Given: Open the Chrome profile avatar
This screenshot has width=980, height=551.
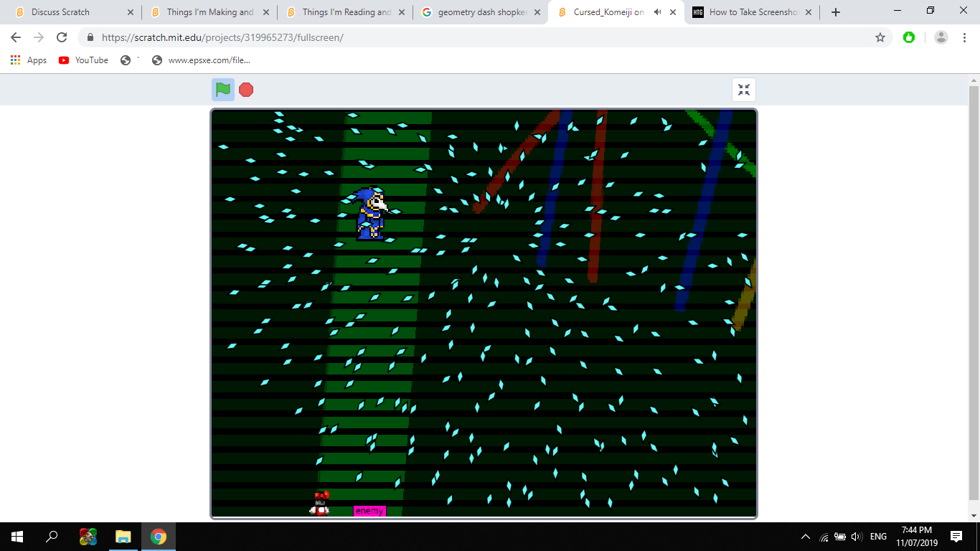Looking at the screenshot, I should coord(941,37).
